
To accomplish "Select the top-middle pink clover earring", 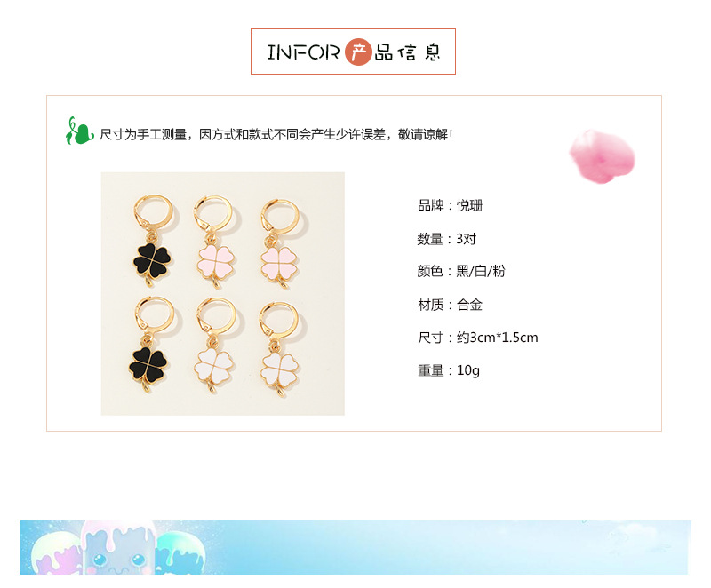I will click(214, 242).
